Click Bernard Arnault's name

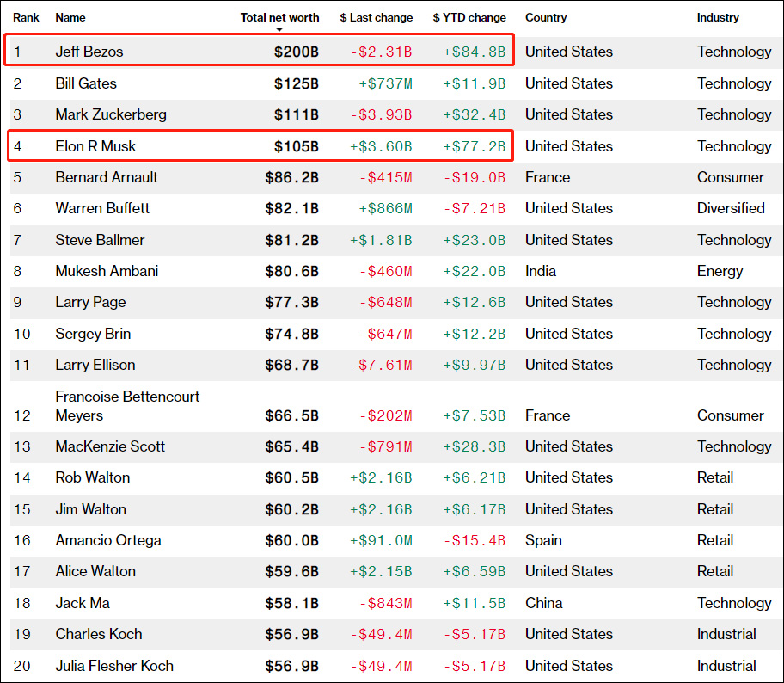coord(108,177)
